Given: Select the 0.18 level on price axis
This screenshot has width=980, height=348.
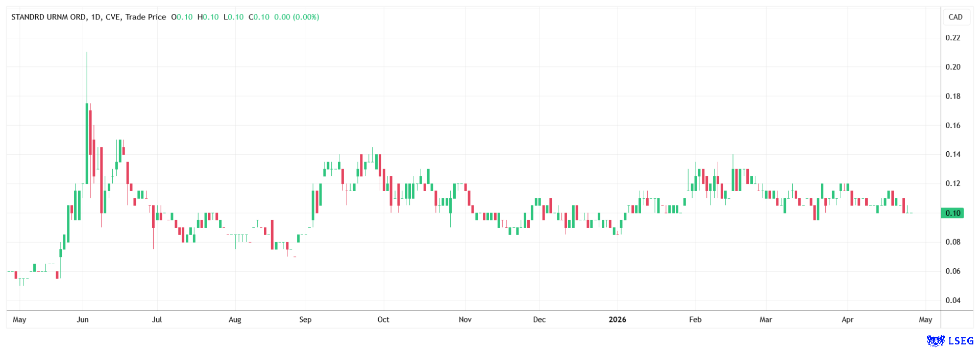Looking at the screenshot, I should pos(952,96).
